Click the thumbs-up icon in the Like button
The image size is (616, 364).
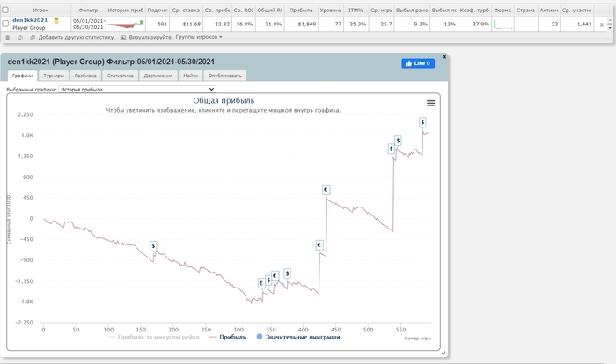pyautogui.click(x=408, y=63)
